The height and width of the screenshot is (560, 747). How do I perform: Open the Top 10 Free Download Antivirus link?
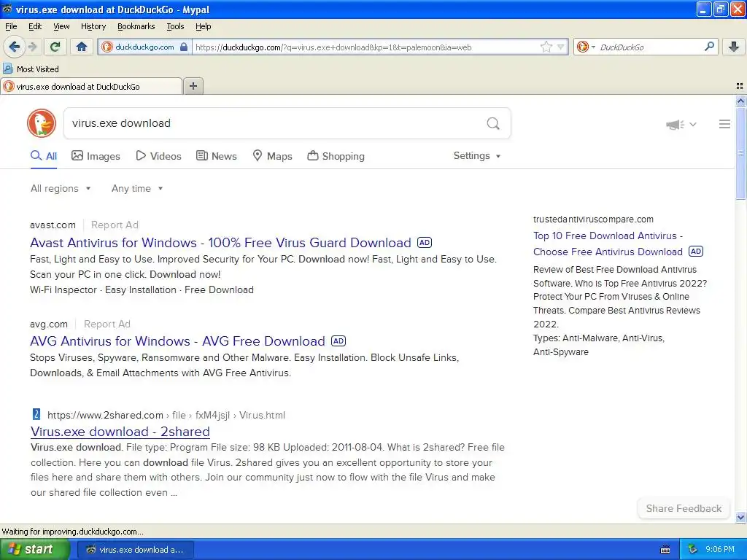pyautogui.click(x=608, y=244)
